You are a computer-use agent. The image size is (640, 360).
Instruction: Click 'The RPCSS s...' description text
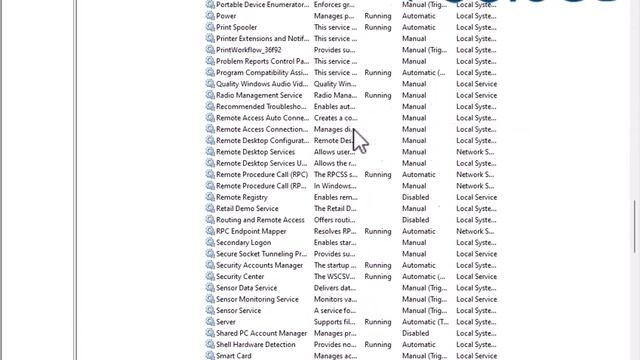pyautogui.click(x=336, y=175)
